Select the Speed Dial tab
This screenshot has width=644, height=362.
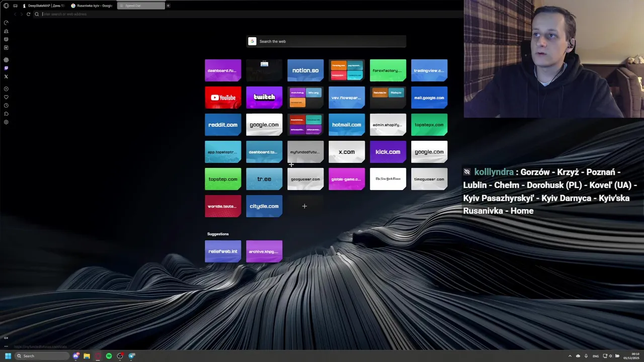pyautogui.click(x=141, y=6)
